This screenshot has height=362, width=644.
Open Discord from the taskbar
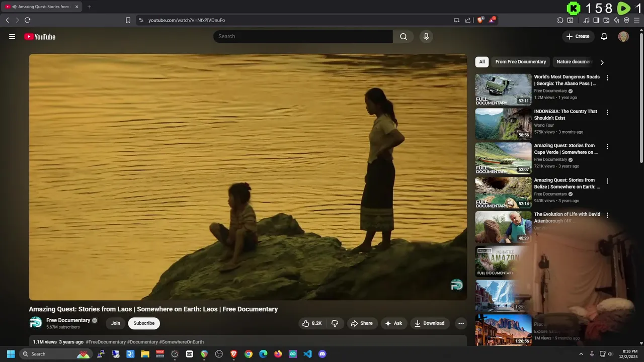[323, 354]
